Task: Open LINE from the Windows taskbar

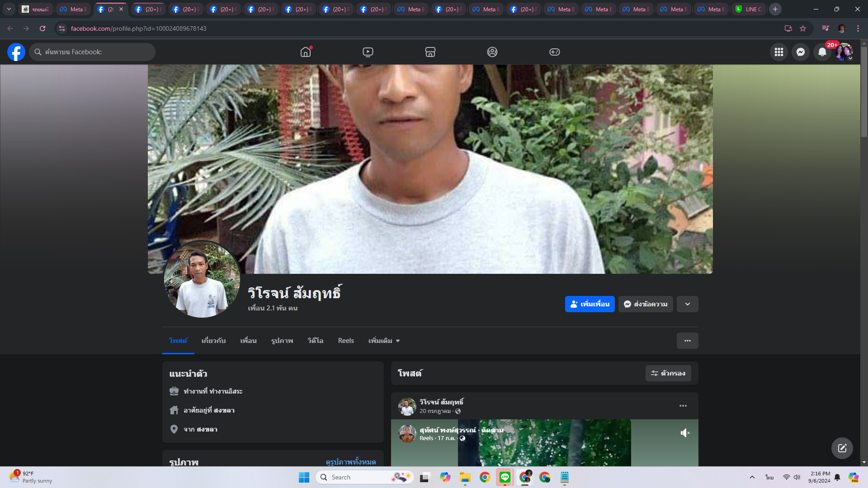Action: [505, 477]
